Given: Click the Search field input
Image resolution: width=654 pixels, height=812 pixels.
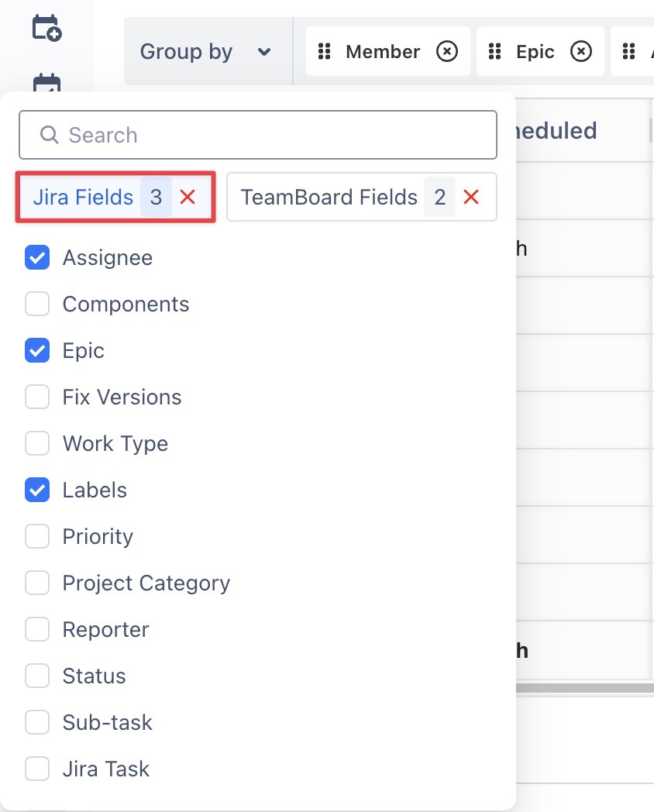Looking at the screenshot, I should 263,136.
